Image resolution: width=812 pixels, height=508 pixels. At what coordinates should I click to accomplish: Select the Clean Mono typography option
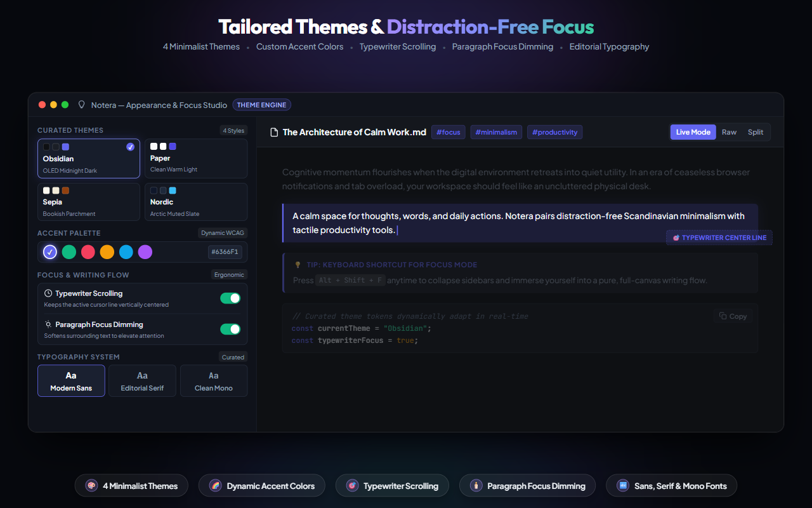pyautogui.click(x=214, y=380)
